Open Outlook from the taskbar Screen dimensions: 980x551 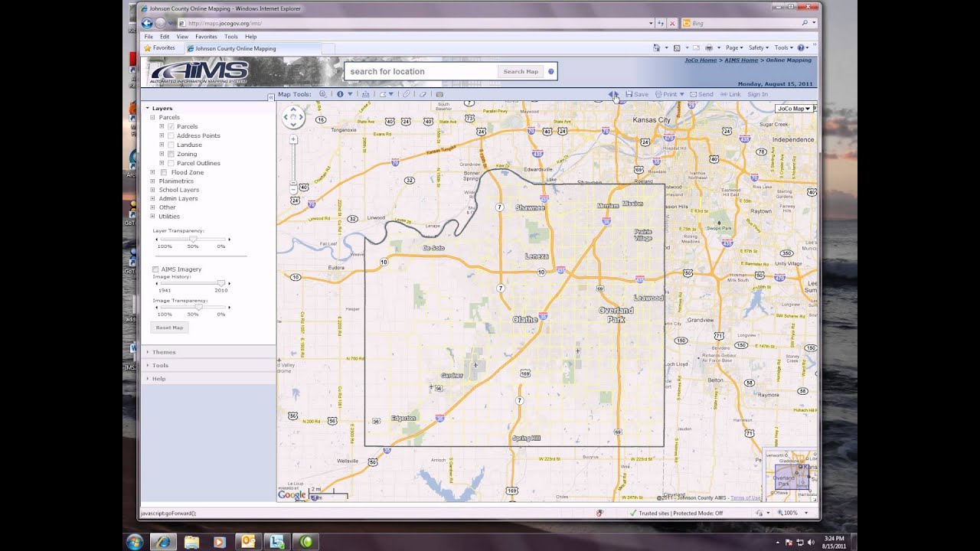click(x=247, y=542)
